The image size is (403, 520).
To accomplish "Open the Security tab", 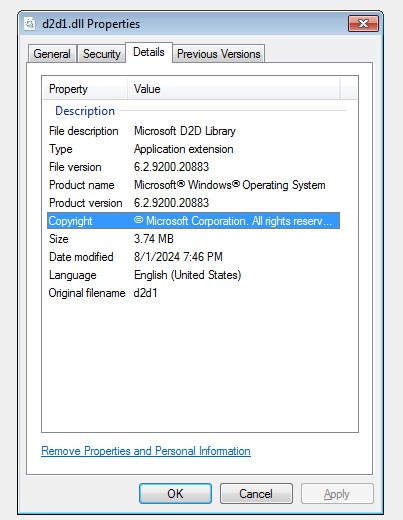I will (102, 54).
